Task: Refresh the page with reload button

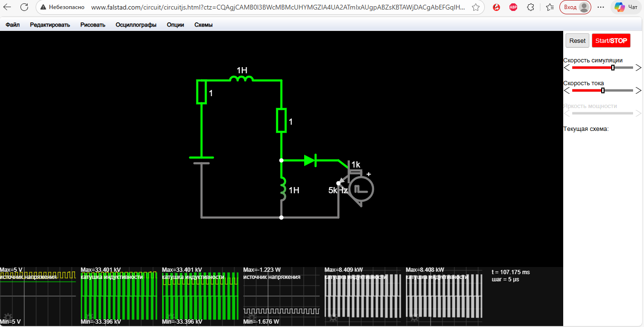Action: pyautogui.click(x=24, y=7)
